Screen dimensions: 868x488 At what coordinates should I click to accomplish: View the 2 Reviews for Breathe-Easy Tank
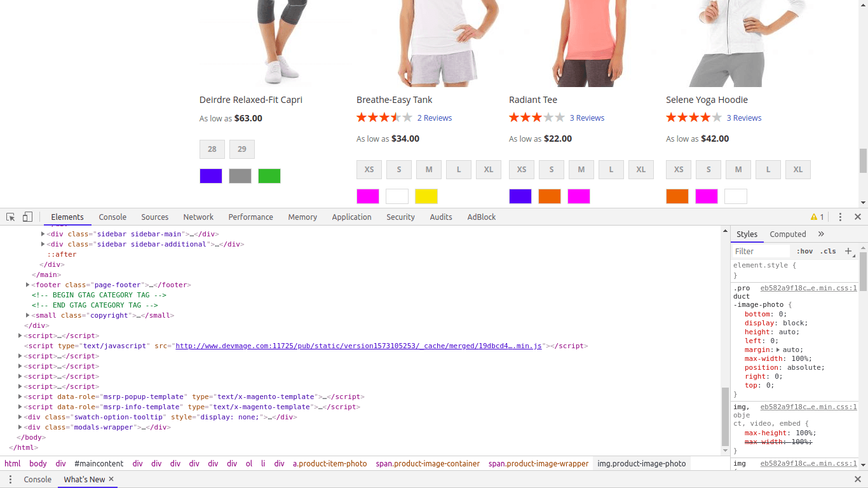[435, 118]
